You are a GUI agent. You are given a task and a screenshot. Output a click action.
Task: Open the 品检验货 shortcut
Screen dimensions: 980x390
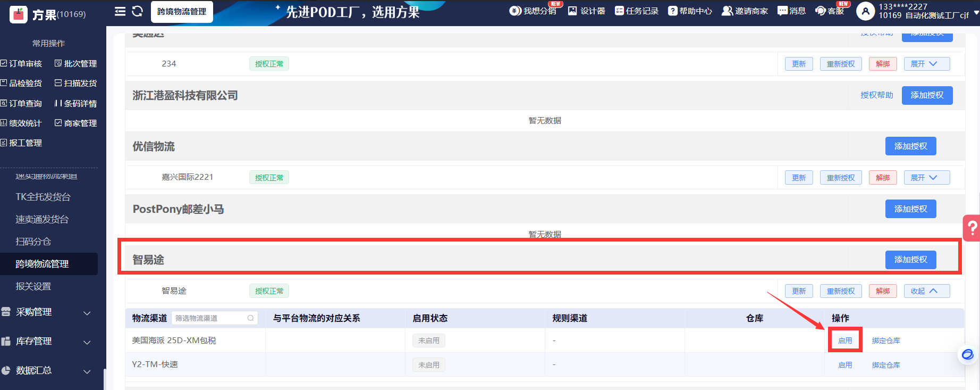pos(21,83)
